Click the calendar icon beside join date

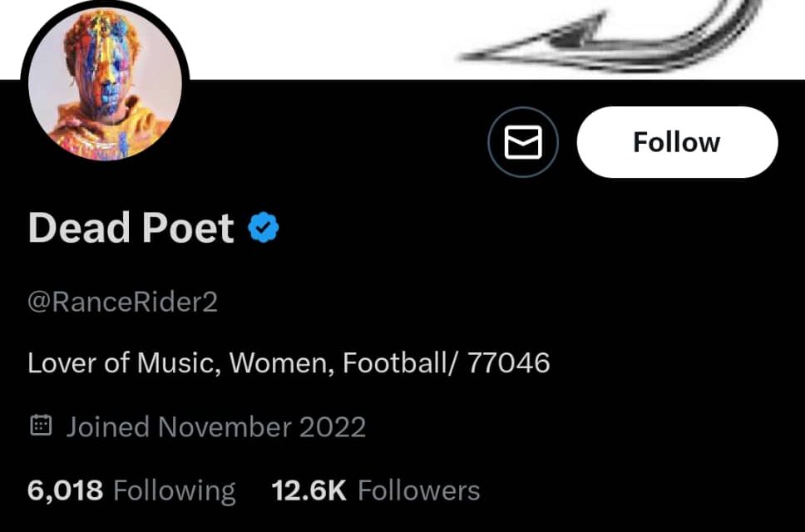click(x=41, y=426)
